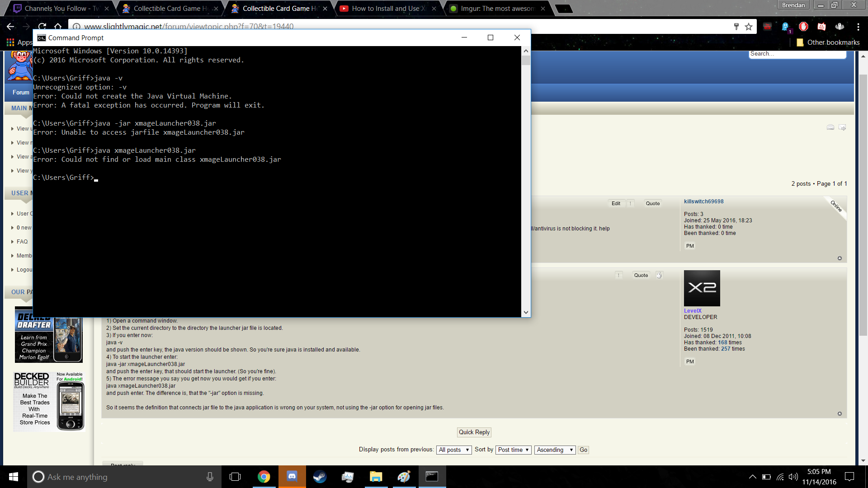The image size is (868, 488).
Task: Click the Cortana microphone icon
Action: [x=210, y=477]
